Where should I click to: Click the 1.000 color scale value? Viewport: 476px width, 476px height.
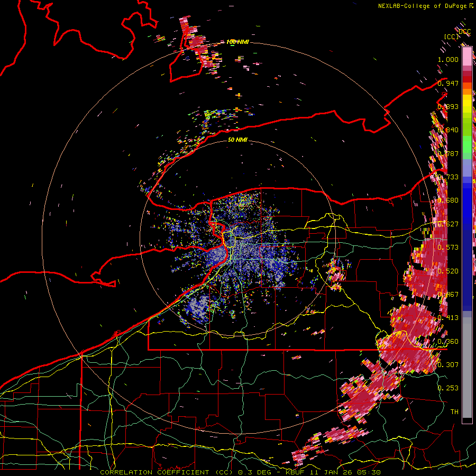coord(448,59)
